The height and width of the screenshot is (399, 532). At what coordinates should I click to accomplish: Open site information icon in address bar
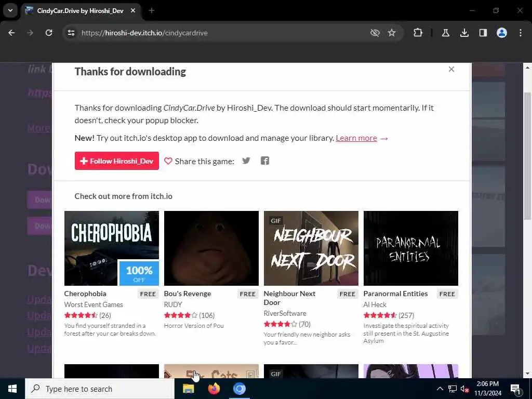(71, 33)
